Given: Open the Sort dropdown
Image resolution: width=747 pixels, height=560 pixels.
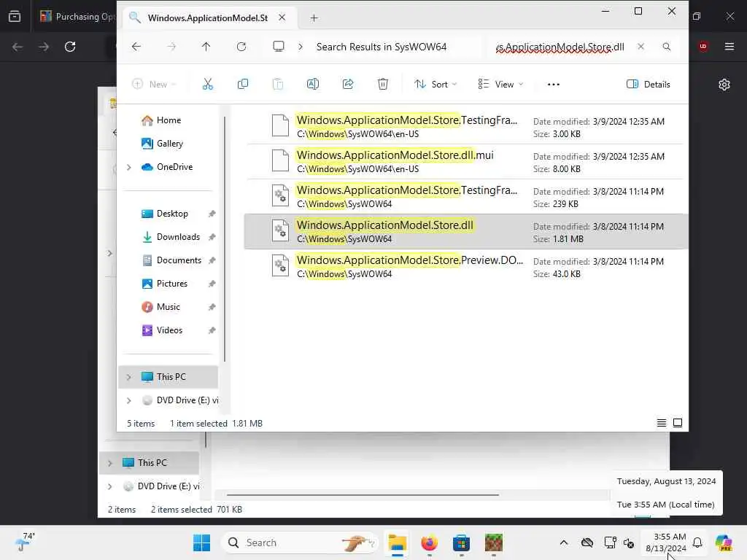Looking at the screenshot, I should click(436, 85).
